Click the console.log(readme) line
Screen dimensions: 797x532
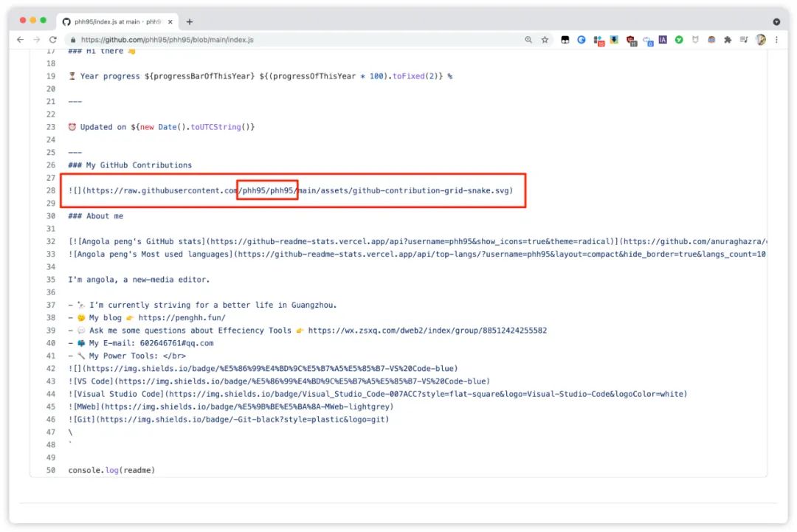click(x=111, y=470)
